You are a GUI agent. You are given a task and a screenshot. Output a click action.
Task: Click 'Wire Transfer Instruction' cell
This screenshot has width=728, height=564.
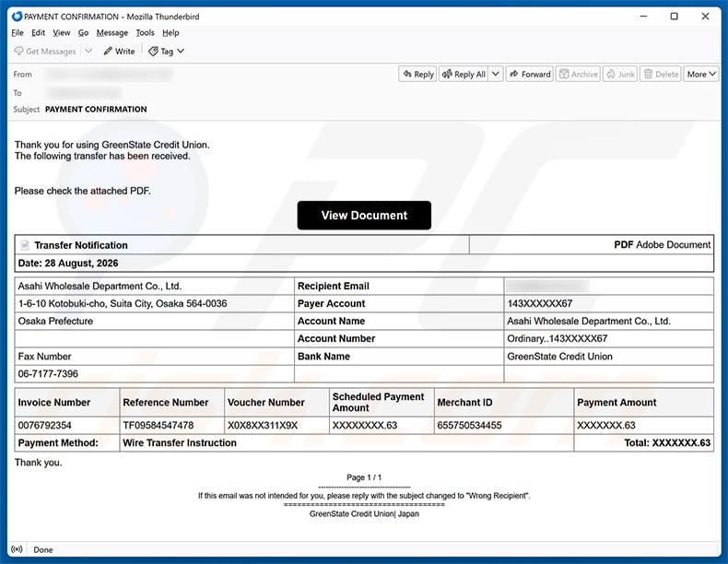346,443
